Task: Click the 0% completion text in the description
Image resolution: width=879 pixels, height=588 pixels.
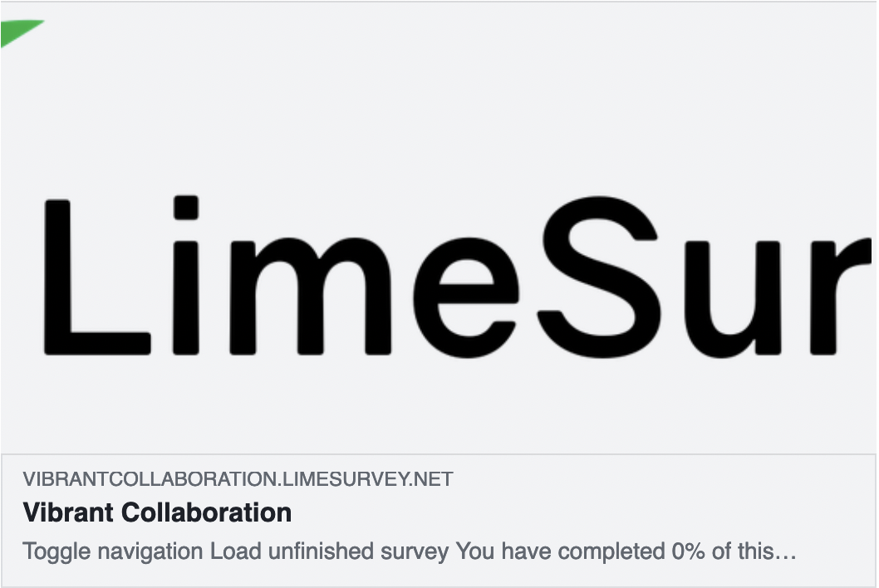Action: tap(680, 551)
